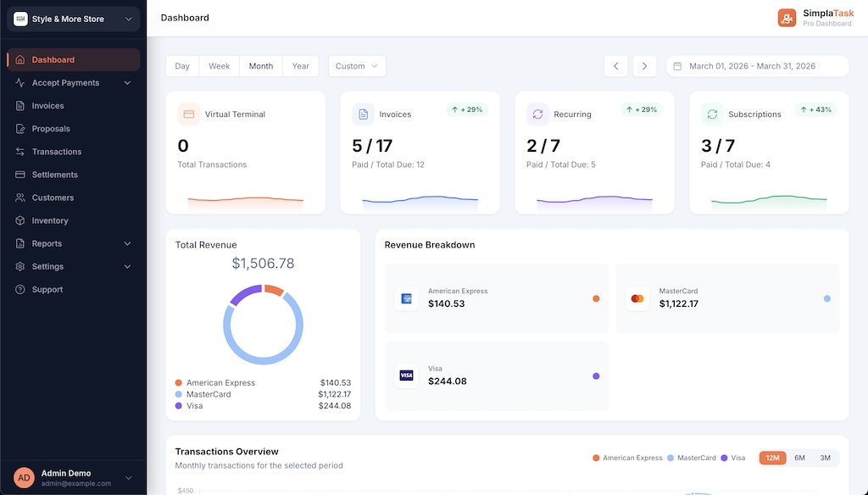Click the Settings gear icon in sidebar
The width and height of the screenshot is (868, 495).
(20, 266)
